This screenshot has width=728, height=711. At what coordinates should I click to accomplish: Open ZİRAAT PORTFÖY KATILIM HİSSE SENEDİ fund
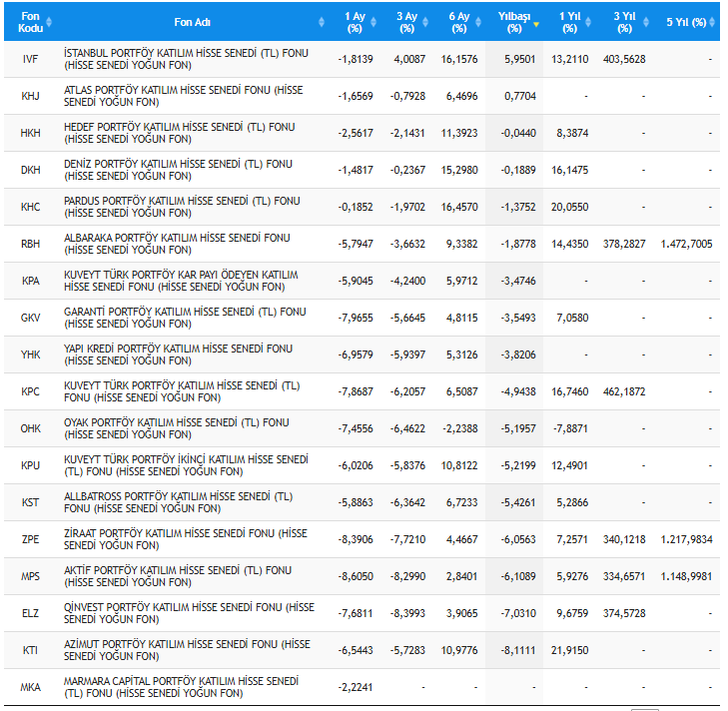pyautogui.click(x=186, y=539)
